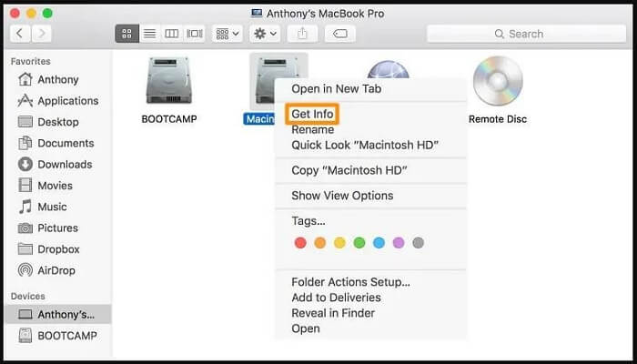
Task: Select Anthony's… device in the sidebar
Action: click(x=59, y=314)
